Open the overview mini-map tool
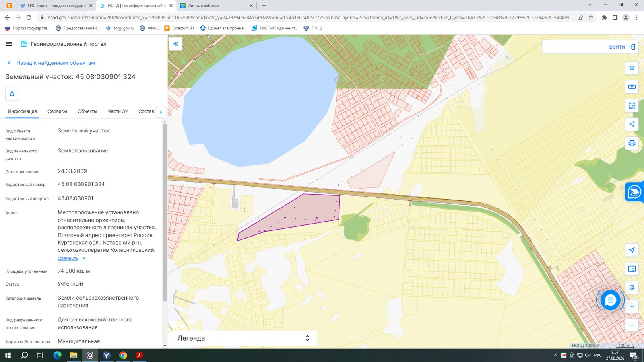 [x=632, y=269]
